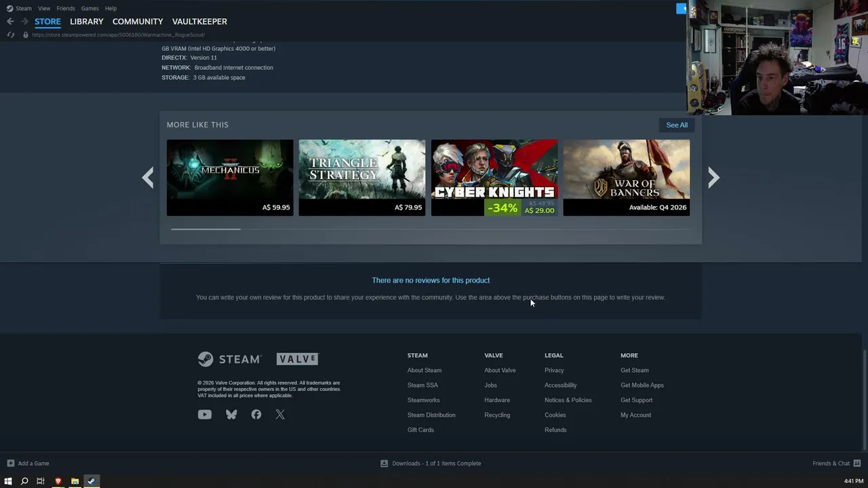
Task: Click the carousel scroll bar in More Like This
Action: point(205,229)
